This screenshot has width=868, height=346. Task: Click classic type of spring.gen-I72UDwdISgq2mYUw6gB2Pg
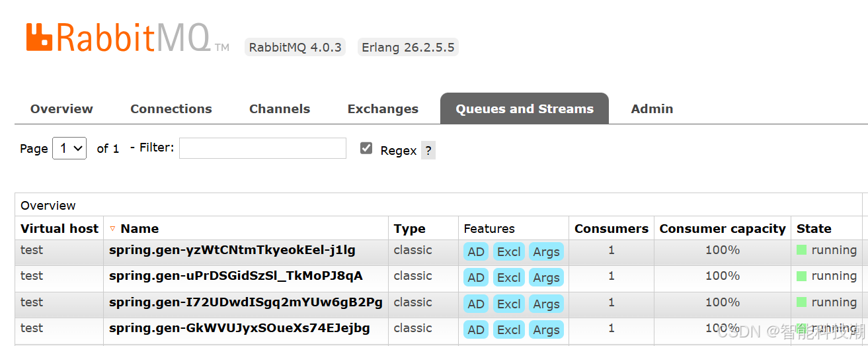pyautogui.click(x=413, y=302)
